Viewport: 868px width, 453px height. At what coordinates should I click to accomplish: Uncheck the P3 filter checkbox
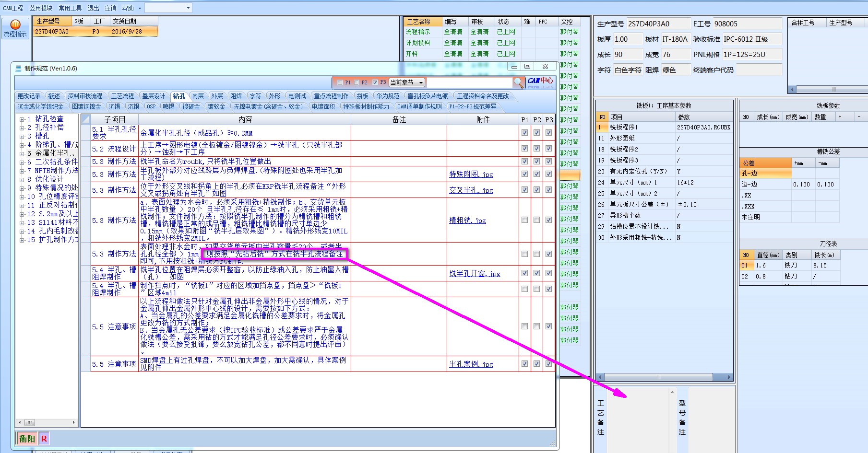375,82
